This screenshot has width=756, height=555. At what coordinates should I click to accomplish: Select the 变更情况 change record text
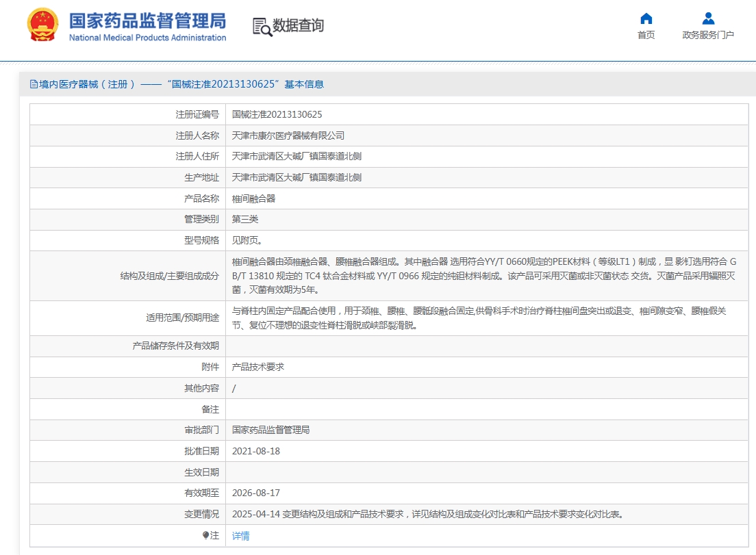(x=429, y=515)
